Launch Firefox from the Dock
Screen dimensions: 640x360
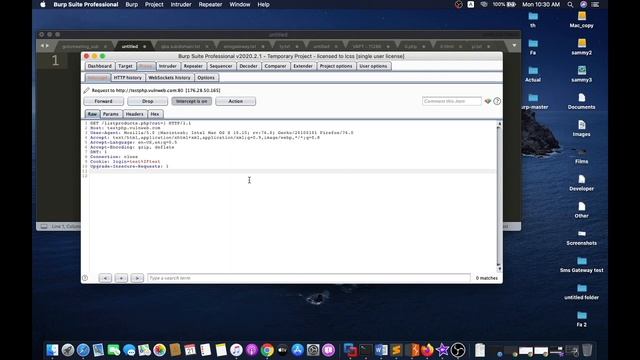[x=427, y=350]
